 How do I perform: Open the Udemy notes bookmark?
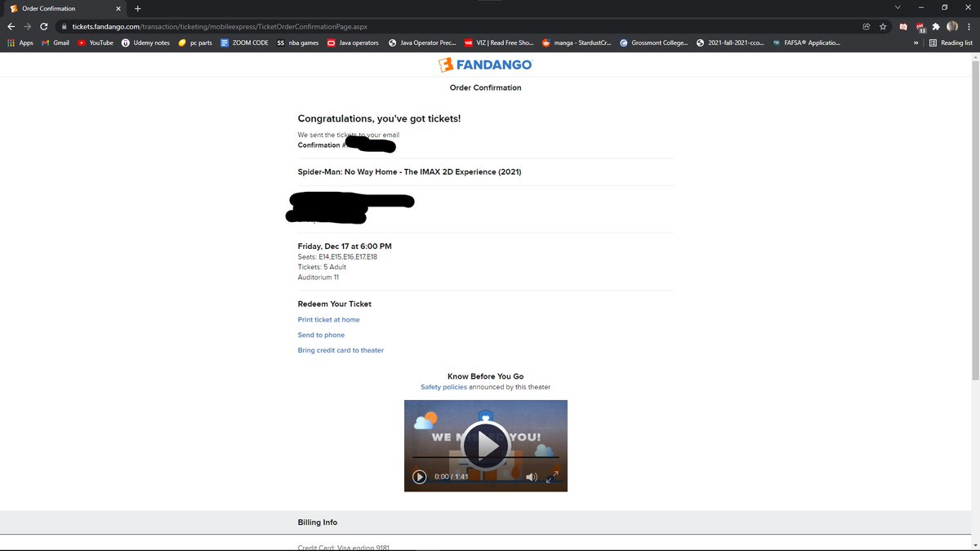(x=145, y=42)
